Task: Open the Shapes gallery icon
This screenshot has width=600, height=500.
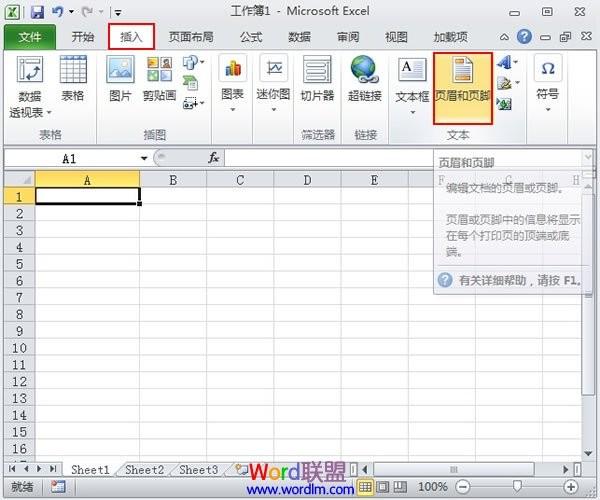Action: pyautogui.click(x=191, y=62)
